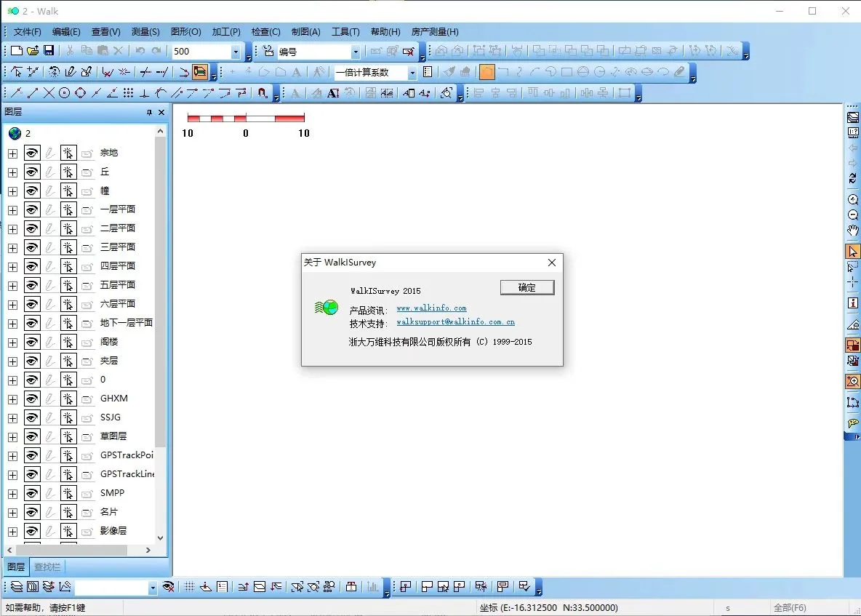Hide the 丘 layer via eye icon

32,172
